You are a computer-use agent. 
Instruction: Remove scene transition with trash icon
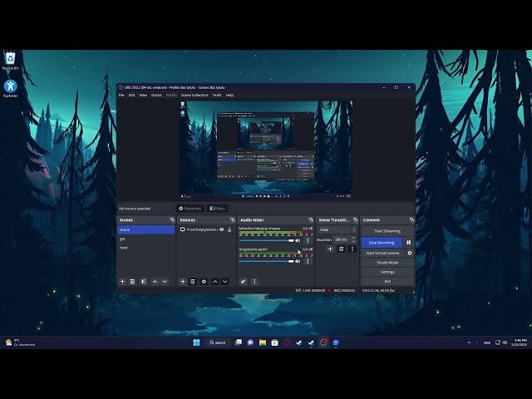(342, 249)
